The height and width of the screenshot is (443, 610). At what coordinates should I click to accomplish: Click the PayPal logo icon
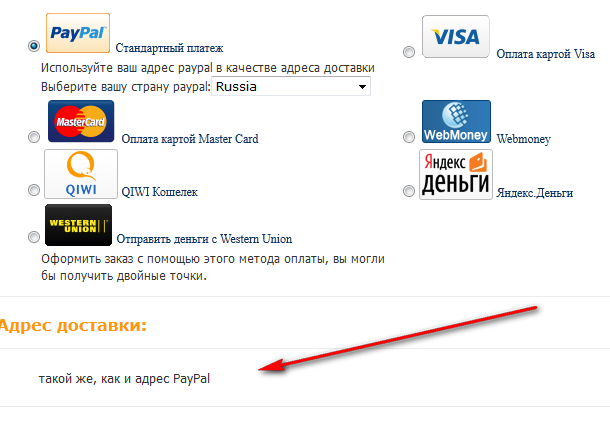78,33
